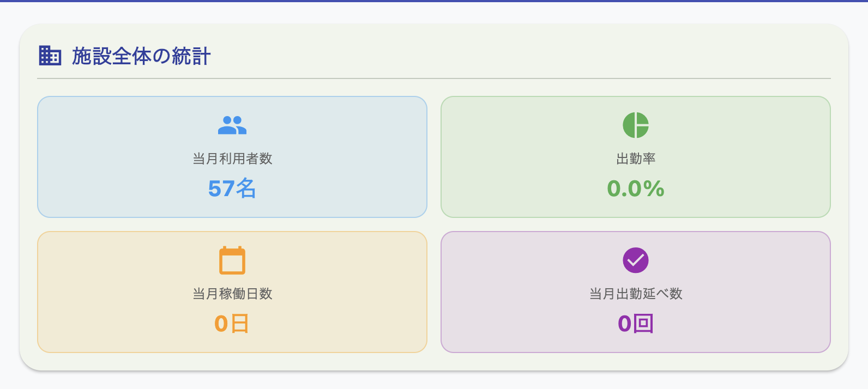Image resolution: width=868 pixels, height=389 pixels.
Task: Click the 当月出勤延べ数 label
Action: (x=635, y=294)
